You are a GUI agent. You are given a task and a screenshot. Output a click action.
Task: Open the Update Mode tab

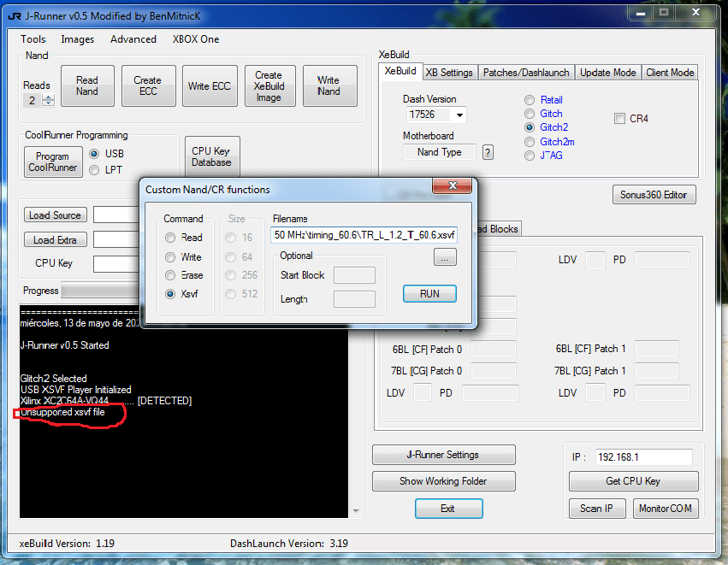point(607,73)
